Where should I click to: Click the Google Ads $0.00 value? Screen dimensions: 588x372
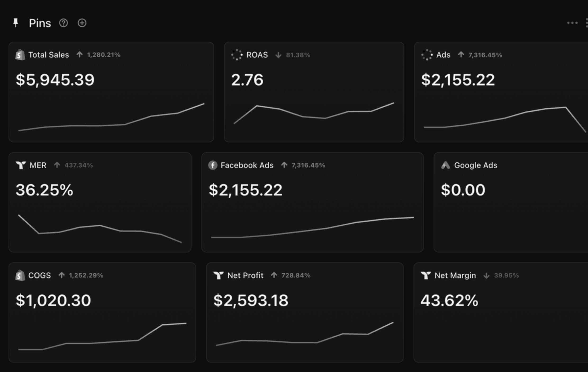tap(463, 190)
